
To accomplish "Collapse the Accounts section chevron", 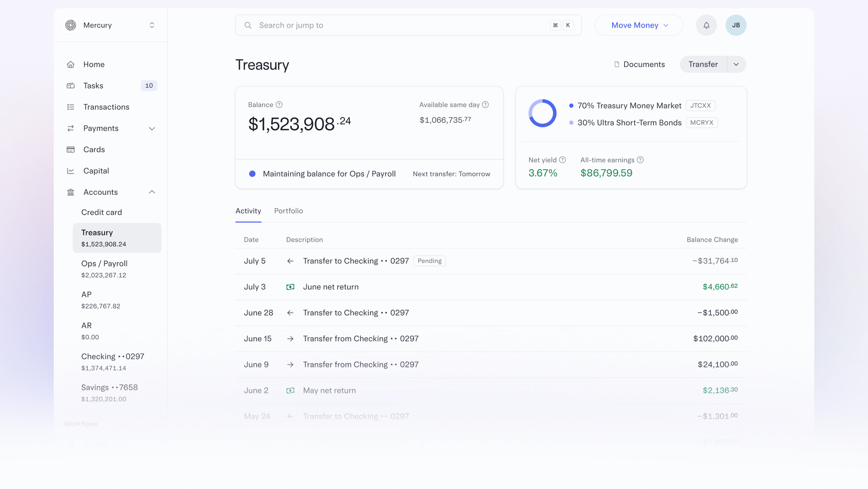I will [x=152, y=192].
